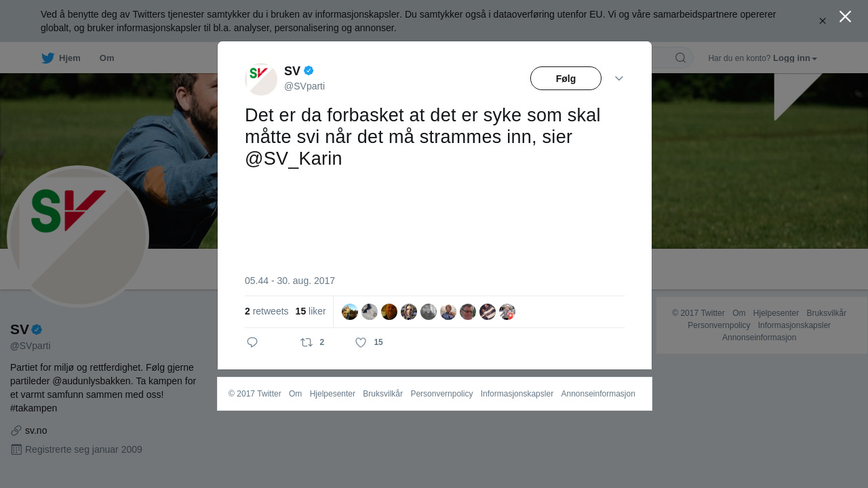Open Personvernpolicy in modal footer
This screenshot has height=488, width=868.
tap(441, 394)
